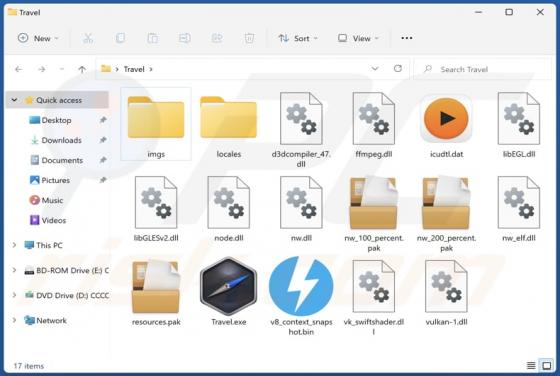Image resolution: width=560 pixels, height=376 pixels.
Task: Open the See more three-dots menu
Action: 407,38
